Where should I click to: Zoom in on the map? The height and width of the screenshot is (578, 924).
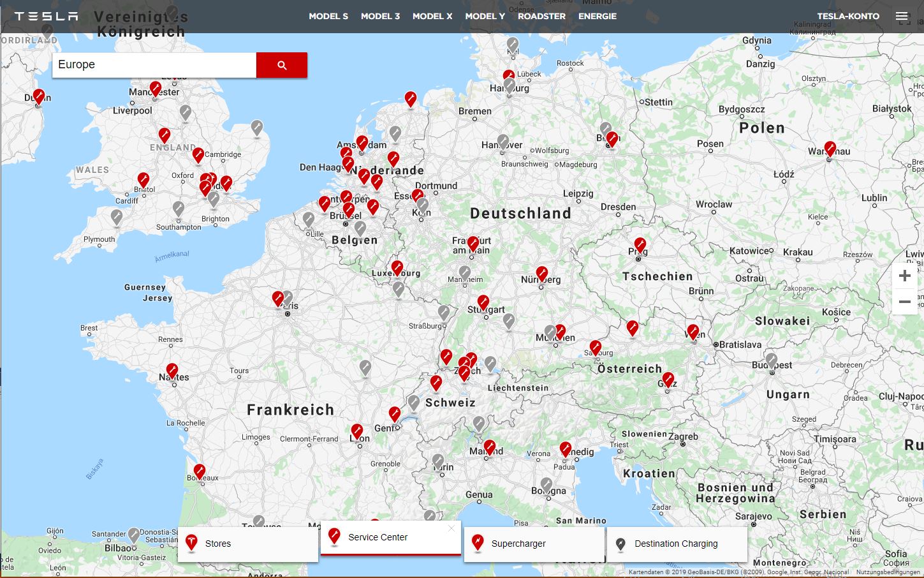point(904,276)
